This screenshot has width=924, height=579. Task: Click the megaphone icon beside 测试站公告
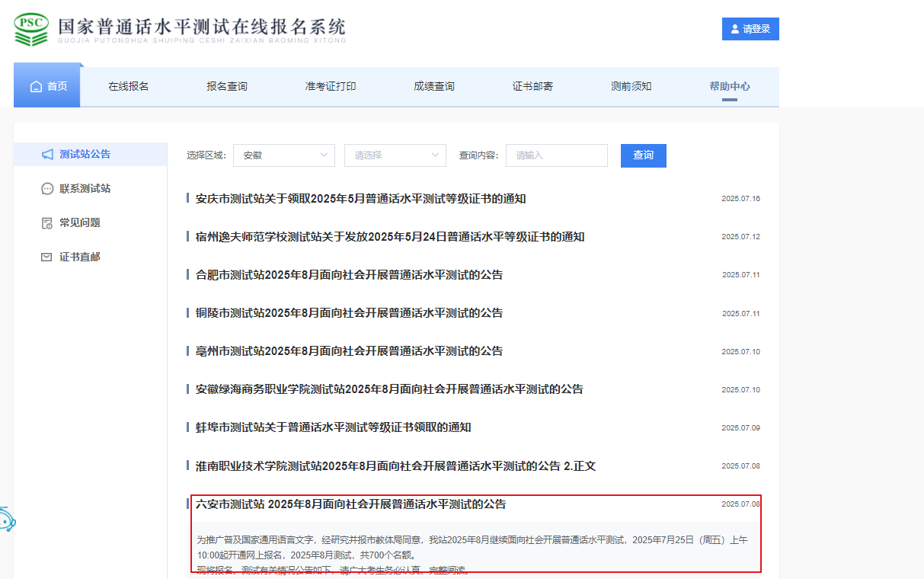coord(47,155)
